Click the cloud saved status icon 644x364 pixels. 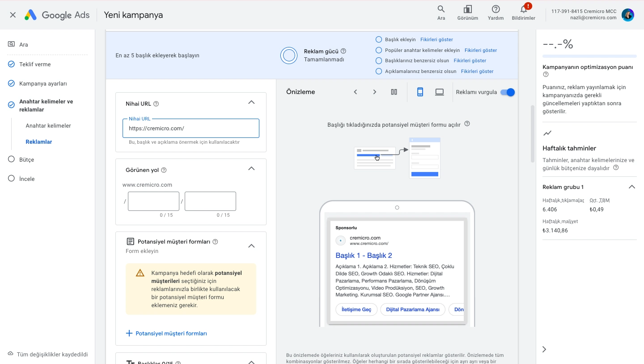point(11,354)
